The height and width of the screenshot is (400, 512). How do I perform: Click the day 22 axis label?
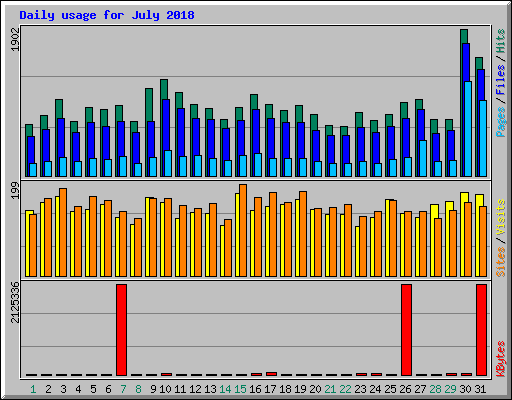pyautogui.click(x=345, y=389)
